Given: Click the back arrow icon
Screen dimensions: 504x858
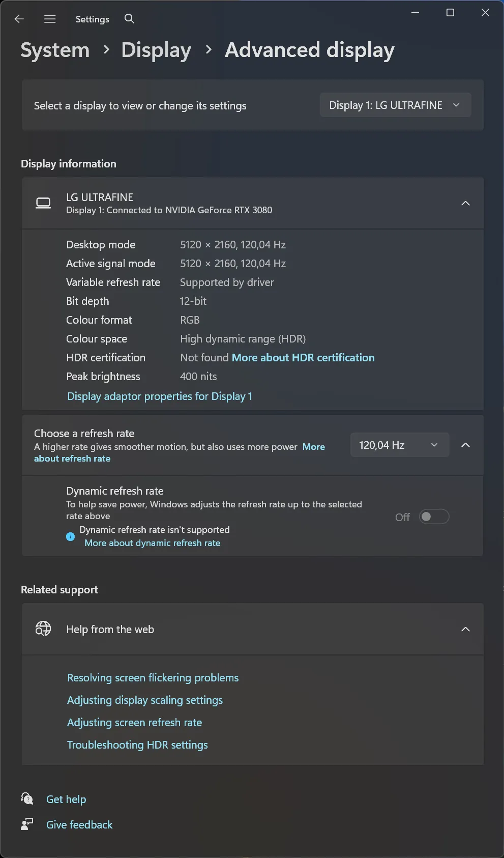Looking at the screenshot, I should click(19, 19).
